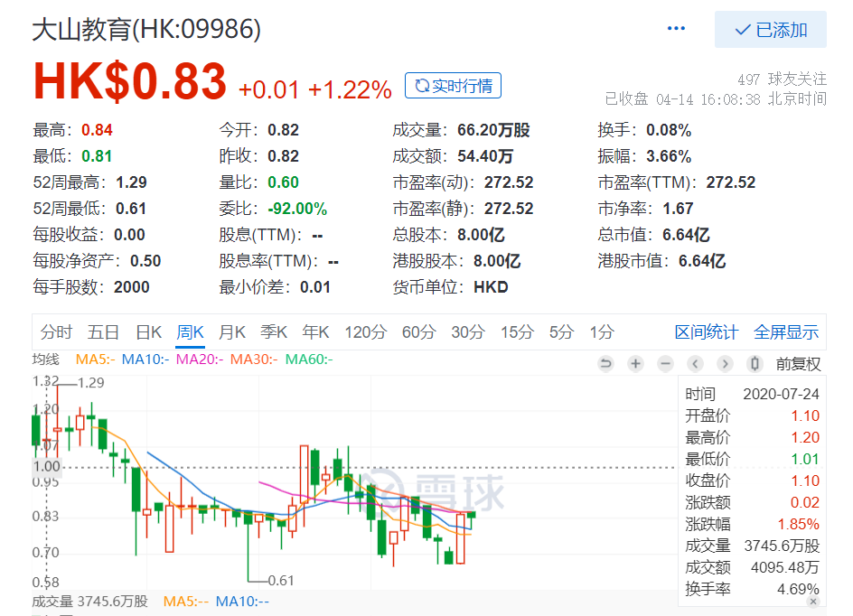853x616 pixels.
Task: Click 全屏显示 to show fullscreen
Action: [x=786, y=331]
